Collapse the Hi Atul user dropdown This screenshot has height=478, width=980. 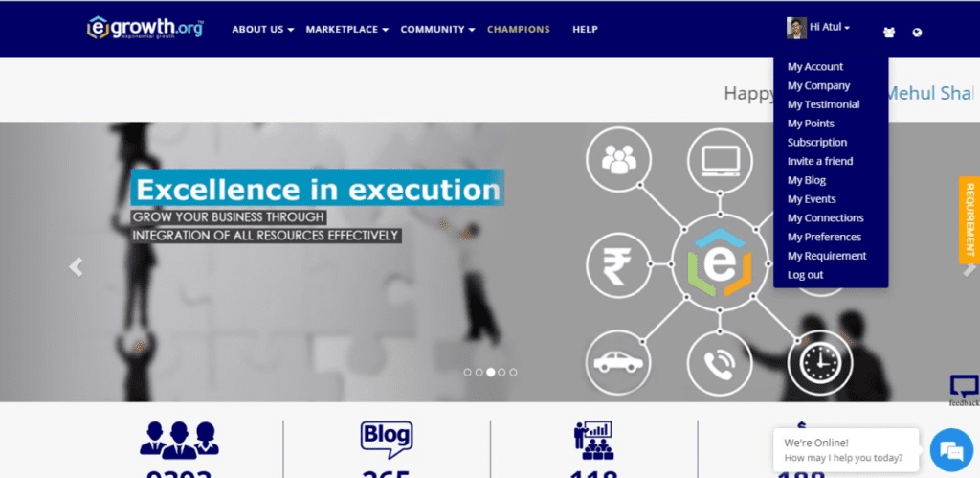[830, 27]
